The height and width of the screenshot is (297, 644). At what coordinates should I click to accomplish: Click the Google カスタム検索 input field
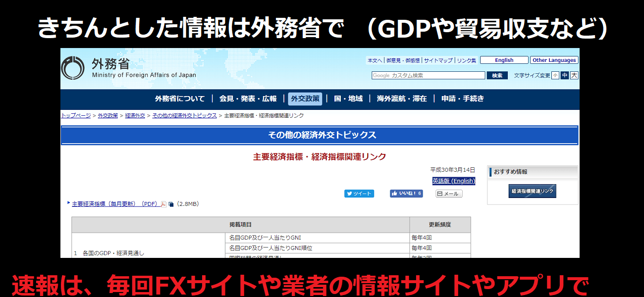click(428, 75)
